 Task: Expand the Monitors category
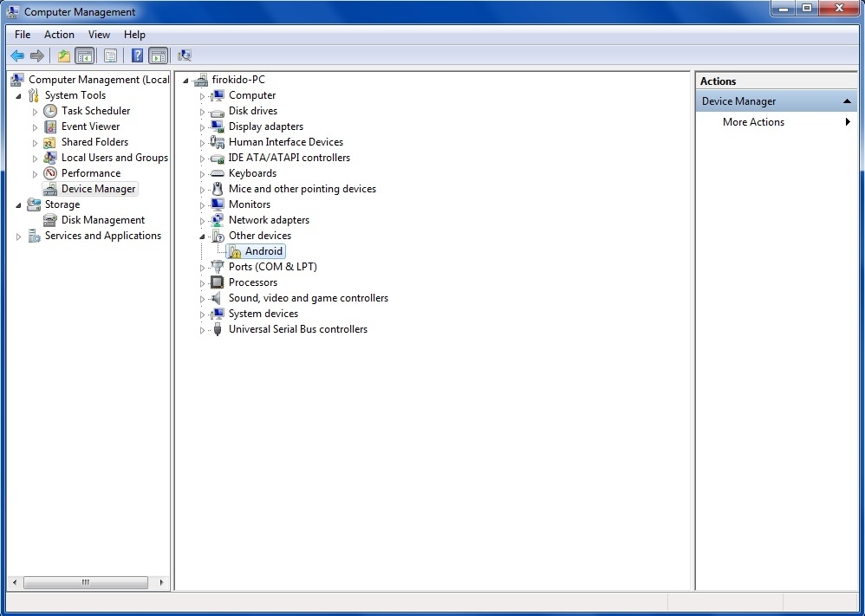coord(203,205)
